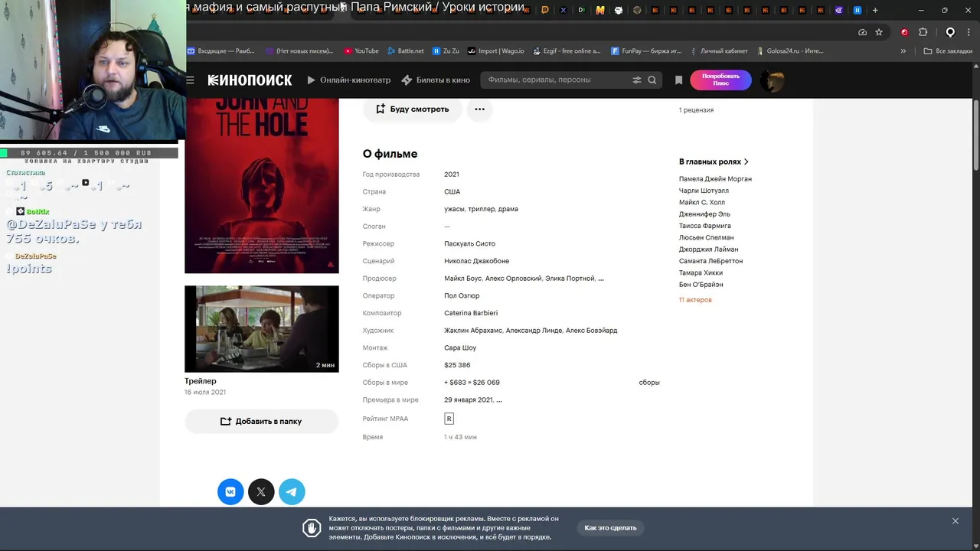This screenshot has width=980, height=551.
Task: Open the 1 рецензия link
Action: (x=696, y=110)
